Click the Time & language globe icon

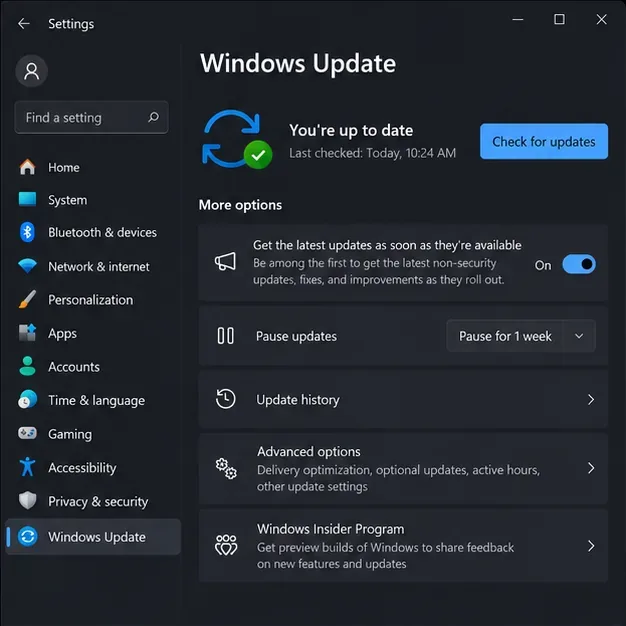click(27, 400)
